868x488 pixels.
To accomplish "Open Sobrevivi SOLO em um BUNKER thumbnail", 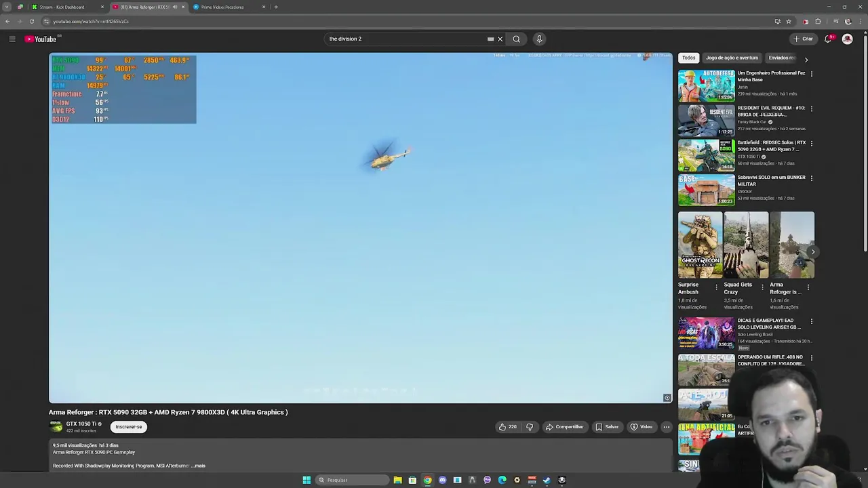I will [x=706, y=190].
